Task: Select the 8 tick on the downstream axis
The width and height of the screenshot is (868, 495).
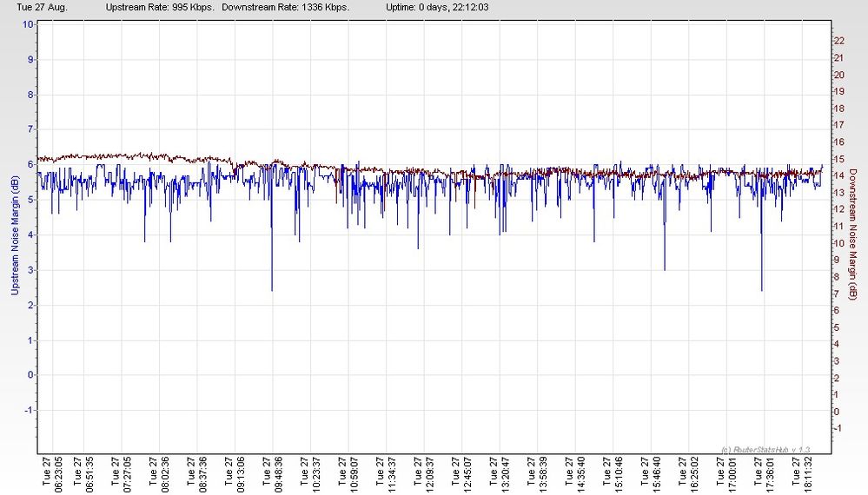Action: [x=837, y=277]
